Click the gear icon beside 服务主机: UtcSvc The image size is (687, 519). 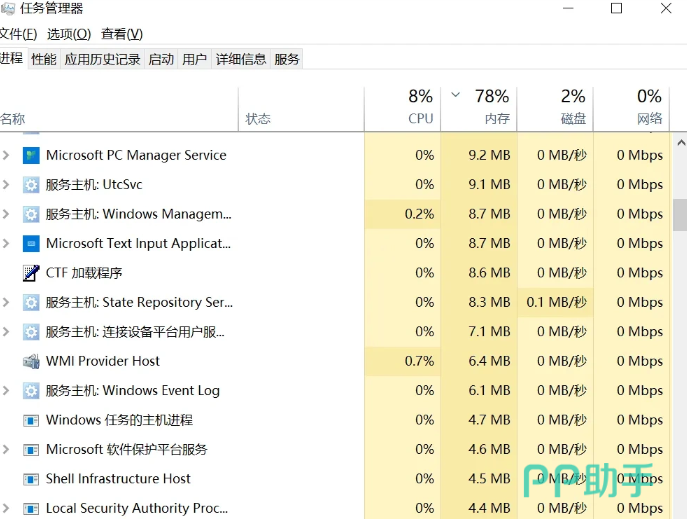pos(31,185)
